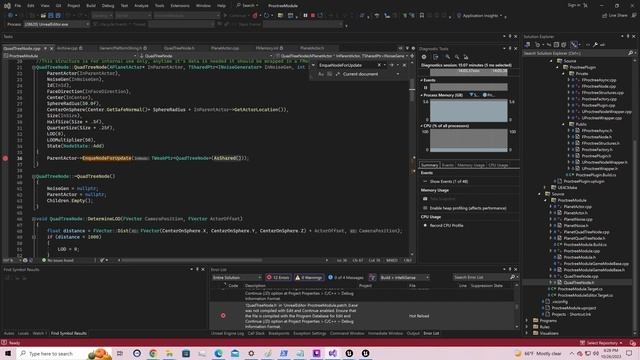Click the Application Insights button
This screenshot has width=640, height=360.
480,16
